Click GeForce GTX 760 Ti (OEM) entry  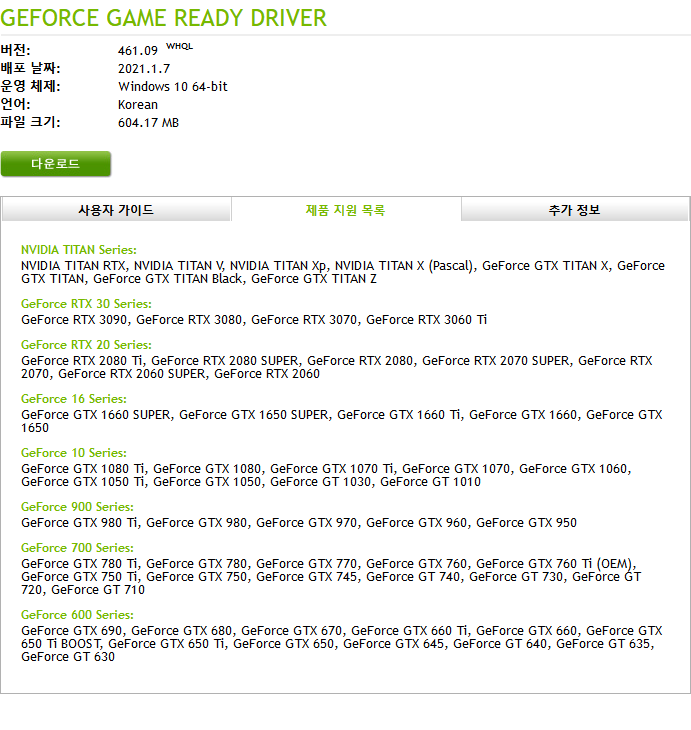tap(554, 564)
